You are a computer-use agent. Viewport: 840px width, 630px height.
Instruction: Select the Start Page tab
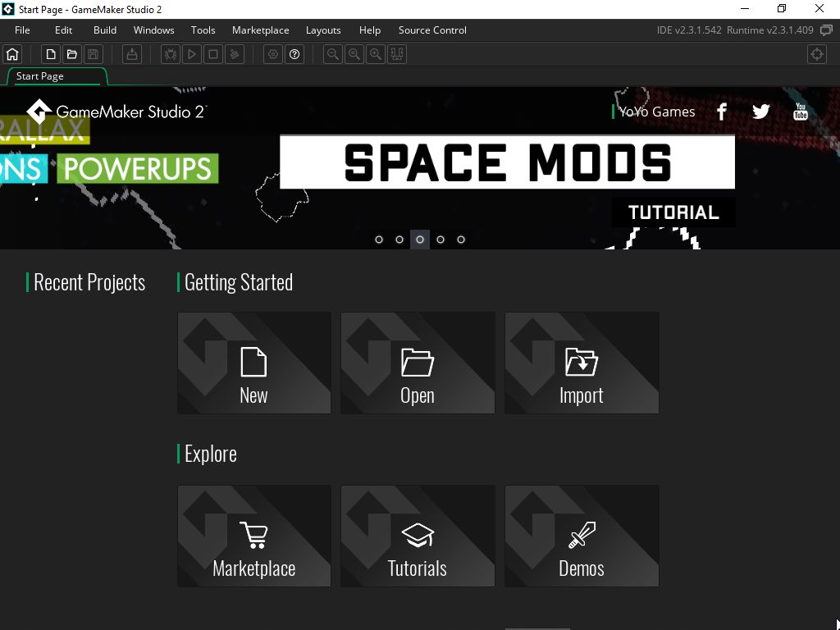coord(39,75)
